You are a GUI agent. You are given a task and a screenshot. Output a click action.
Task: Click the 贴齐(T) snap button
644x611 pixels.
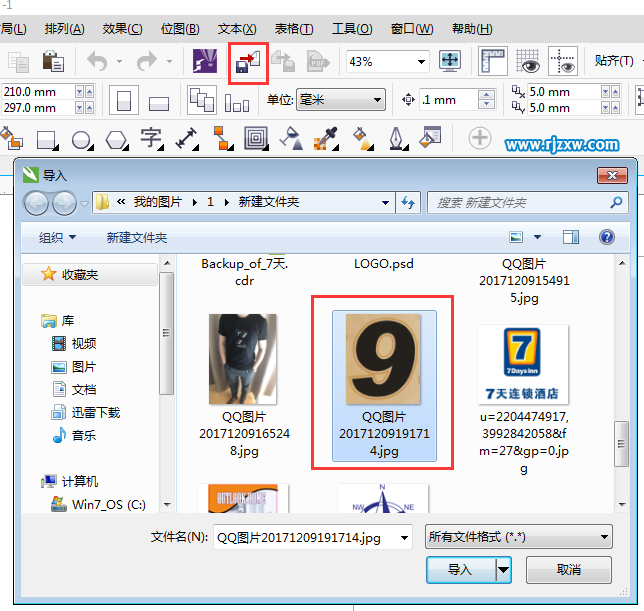pyautogui.click(x=614, y=61)
